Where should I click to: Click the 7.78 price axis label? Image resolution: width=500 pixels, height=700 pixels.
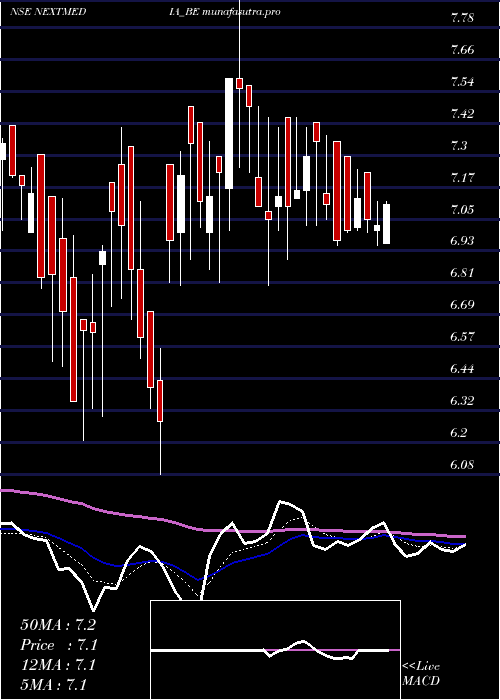click(x=462, y=18)
